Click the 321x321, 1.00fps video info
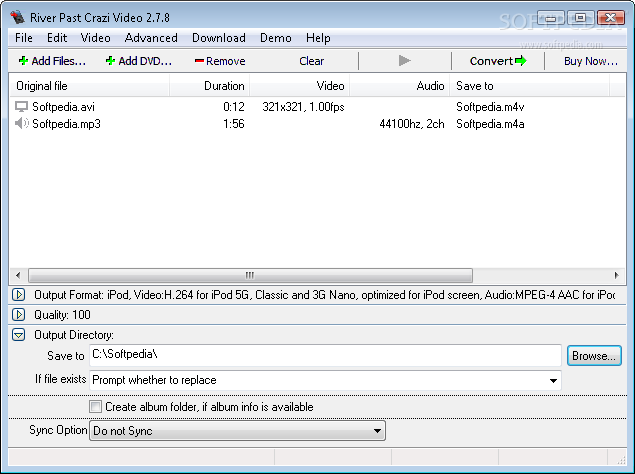Viewport: 635px width, 474px height. point(303,107)
